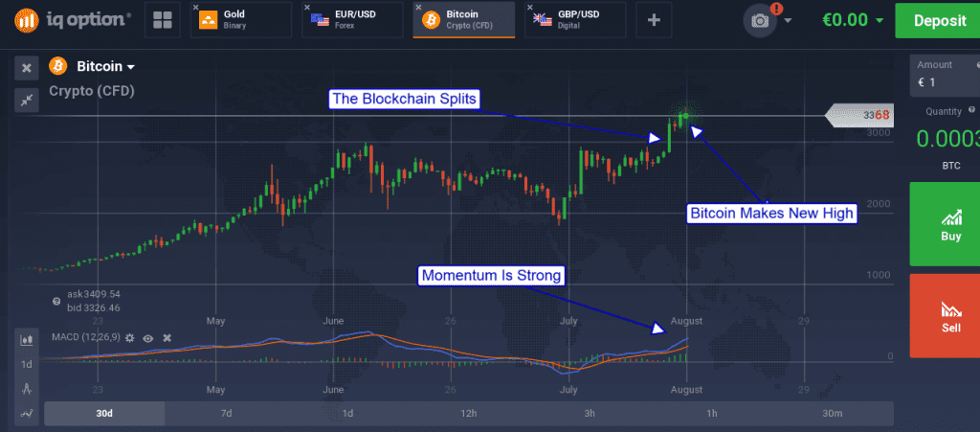Image resolution: width=980 pixels, height=432 pixels.
Task: Open the candlestick chart type icon
Action: point(26,340)
